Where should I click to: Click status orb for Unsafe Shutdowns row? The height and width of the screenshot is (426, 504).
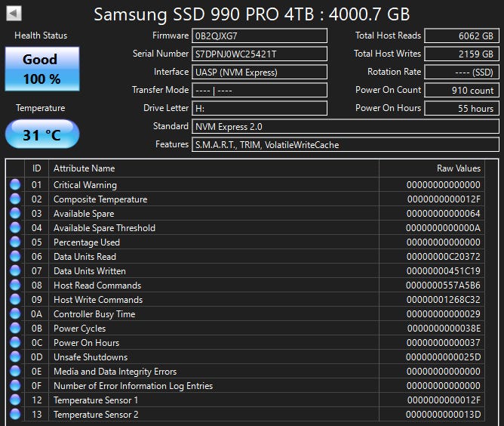click(15, 357)
